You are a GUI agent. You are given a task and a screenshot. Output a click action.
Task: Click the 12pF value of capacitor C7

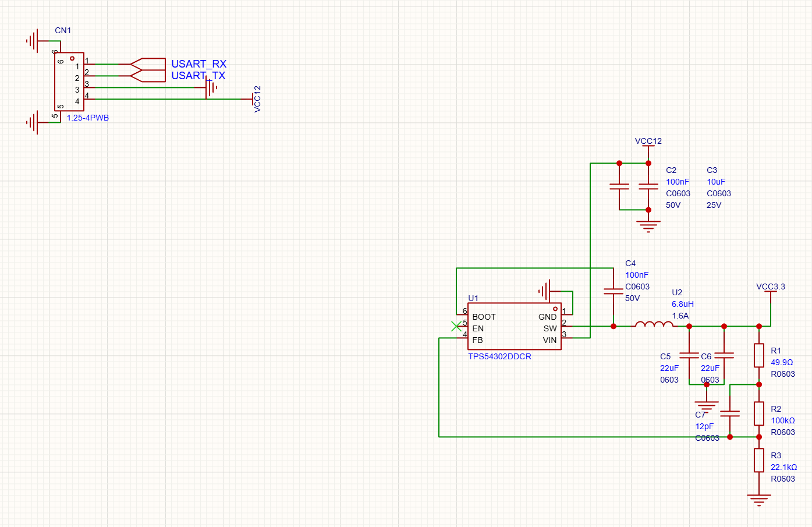(704, 426)
